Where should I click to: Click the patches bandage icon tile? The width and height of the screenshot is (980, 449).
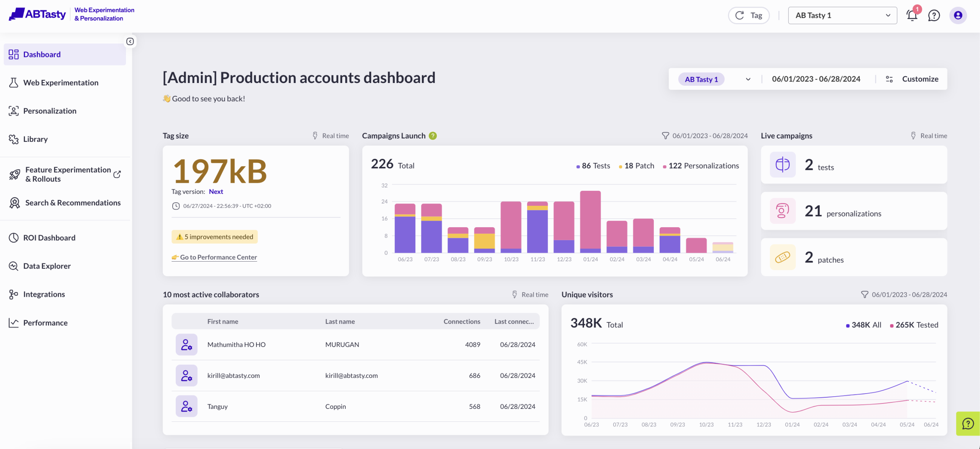[x=782, y=257]
